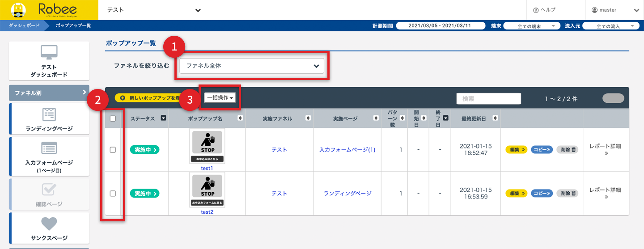Open the 計測期間 date range picker
The height and width of the screenshot is (249, 644).
pyautogui.click(x=440, y=26)
